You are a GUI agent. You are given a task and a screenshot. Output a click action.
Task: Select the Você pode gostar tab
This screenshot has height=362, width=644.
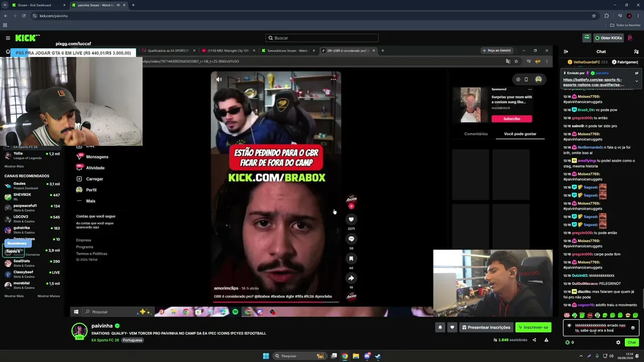520,134
